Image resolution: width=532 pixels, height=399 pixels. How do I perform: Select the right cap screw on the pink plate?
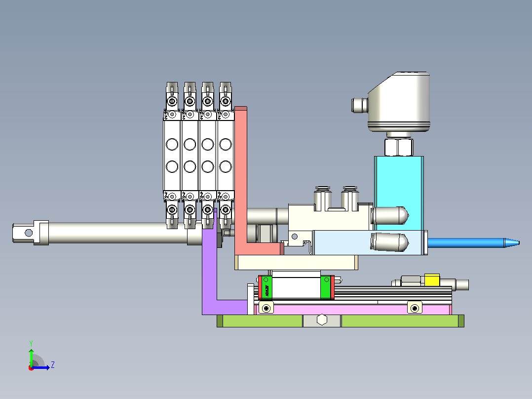[415, 308]
